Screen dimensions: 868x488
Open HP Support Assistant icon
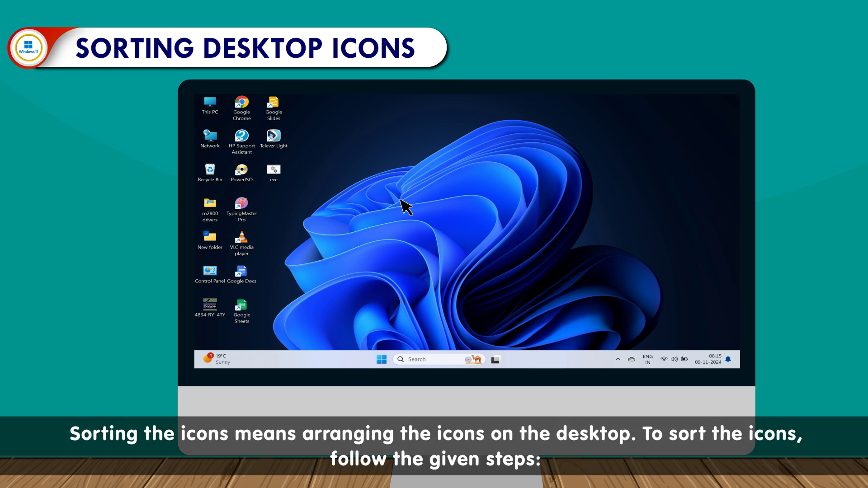coord(241,136)
